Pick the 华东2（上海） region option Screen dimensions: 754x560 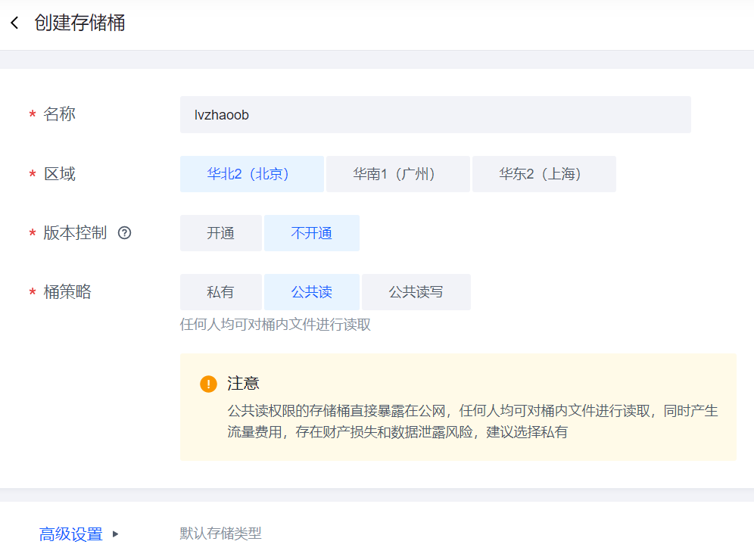coord(544,174)
